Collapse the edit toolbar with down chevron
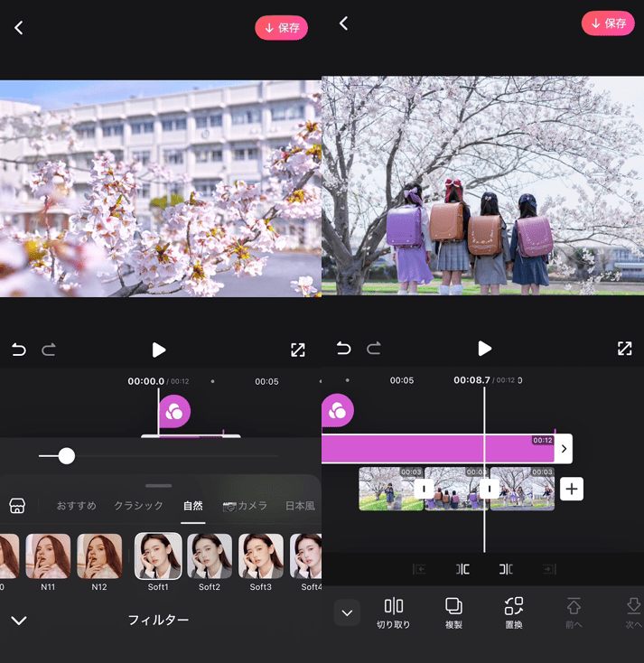644x663 pixels. [x=347, y=613]
